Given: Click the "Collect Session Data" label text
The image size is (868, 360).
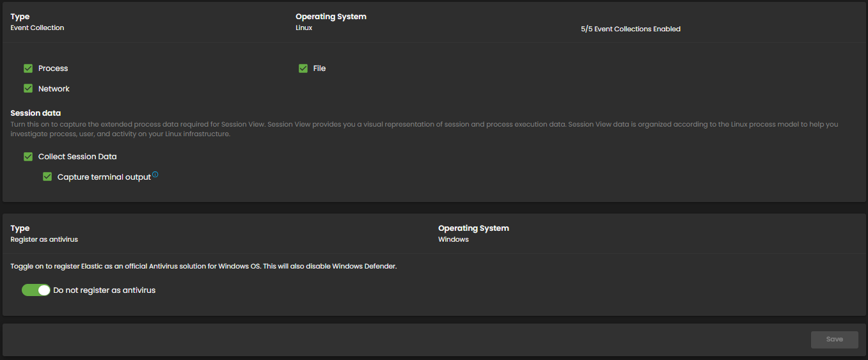Looking at the screenshot, I should point(77,157).
